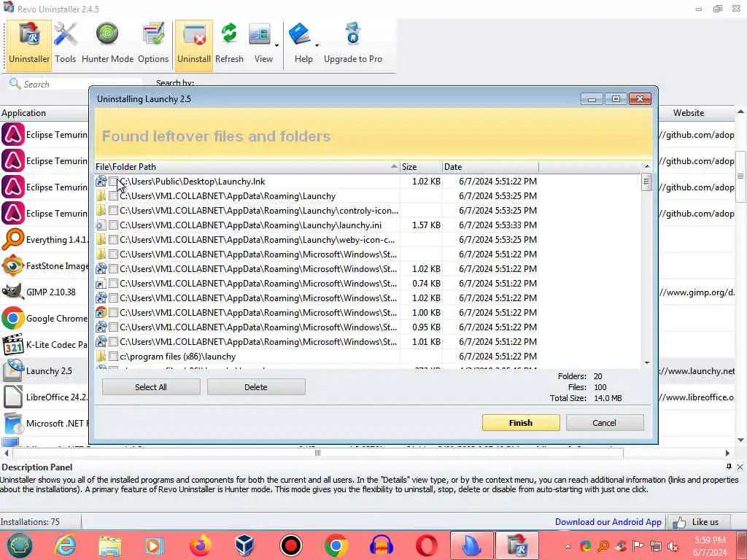
Task: Click the leftover list scrollbar down arrow
Action: (646, 363)
